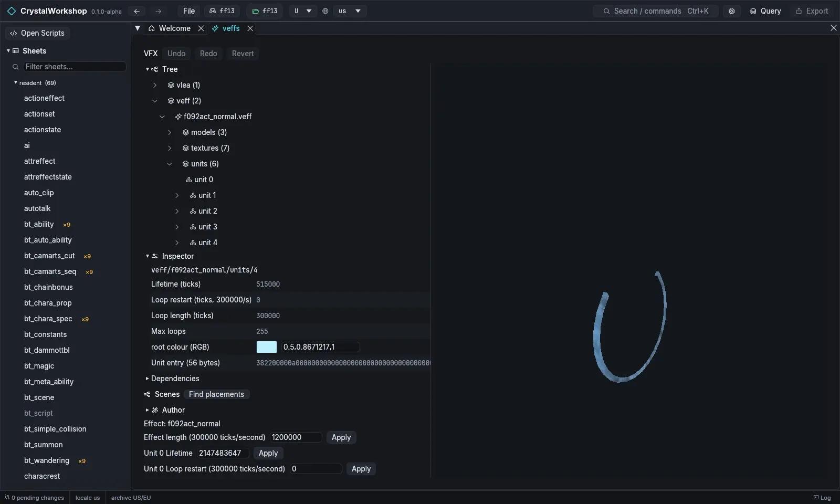Open the us locale dropdown

click(x=350, y=11)
